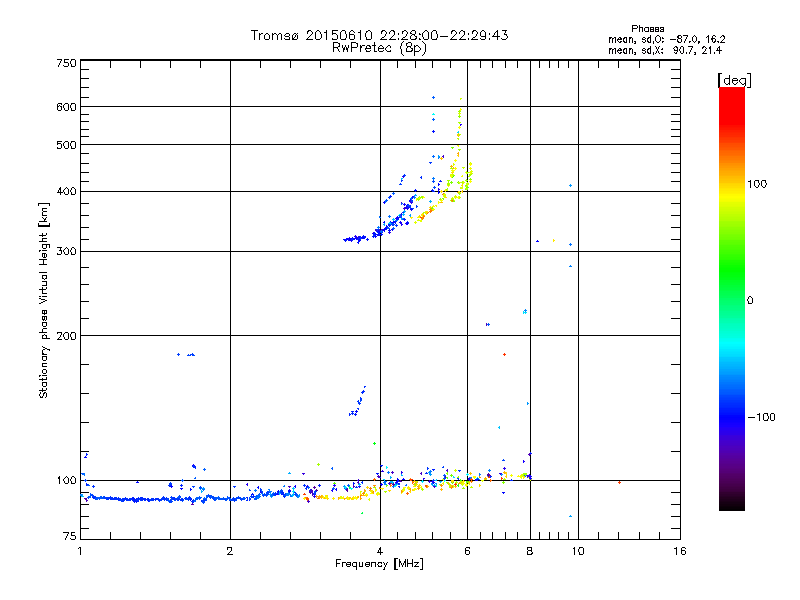Click the 'Phases' header text
This screenshot has height=600, width=800.
(647, 29)
